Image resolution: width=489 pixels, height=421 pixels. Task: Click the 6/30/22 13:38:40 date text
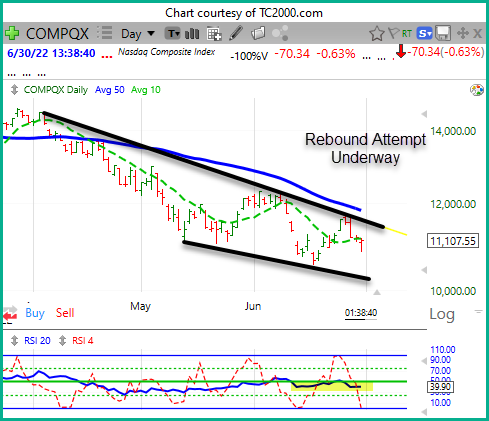[51, 53]
